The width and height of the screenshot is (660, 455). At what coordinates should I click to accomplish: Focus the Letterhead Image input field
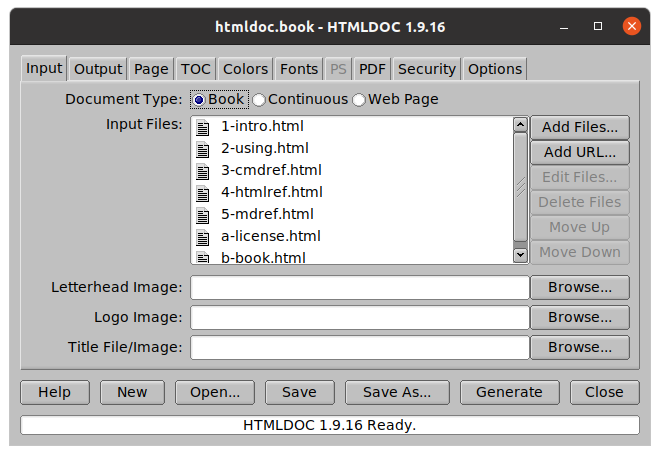click(360, 287)
